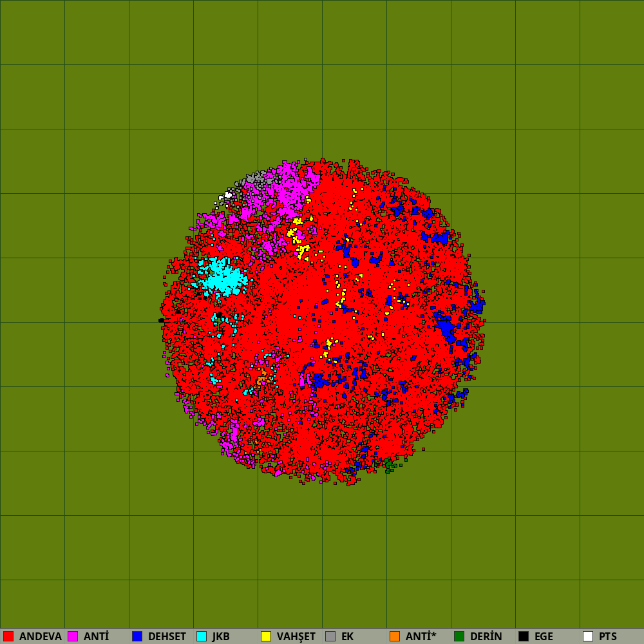Click the white PTS patch near top-left edge

[x=228, y=194]
